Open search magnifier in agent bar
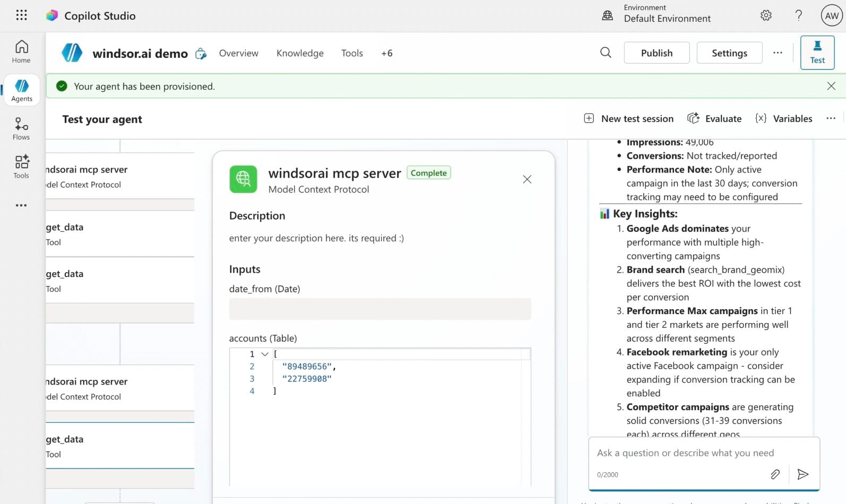Viewport: 846px width, 504px height. click(606, 53)
